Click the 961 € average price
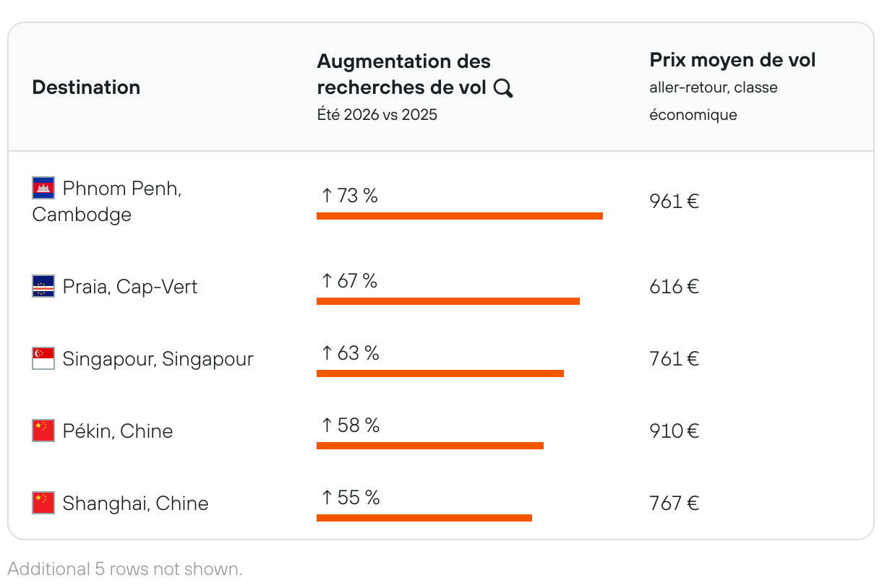This screenshot has height=588, width=882. pyautogui.click(x=674, y=202)
